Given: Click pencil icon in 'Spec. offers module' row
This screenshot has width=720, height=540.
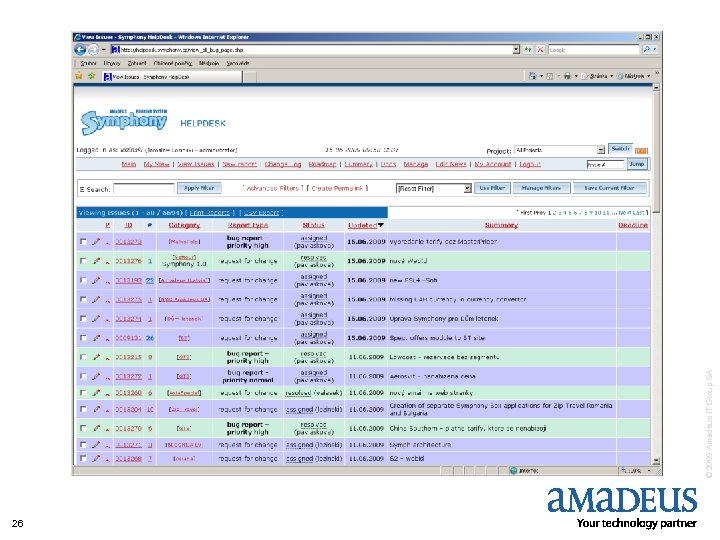Looking at the screenshot, I should click(96, 338).
